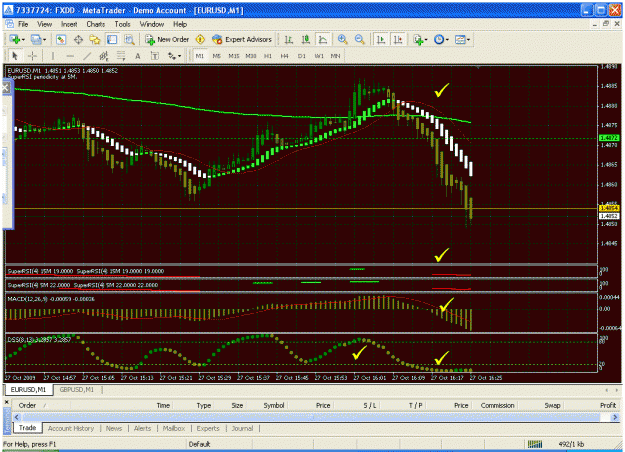Screen dimensions: 625x452
Task: Click the terminal horizontal scrollbar right arrow
Action: tap(615, 417)
